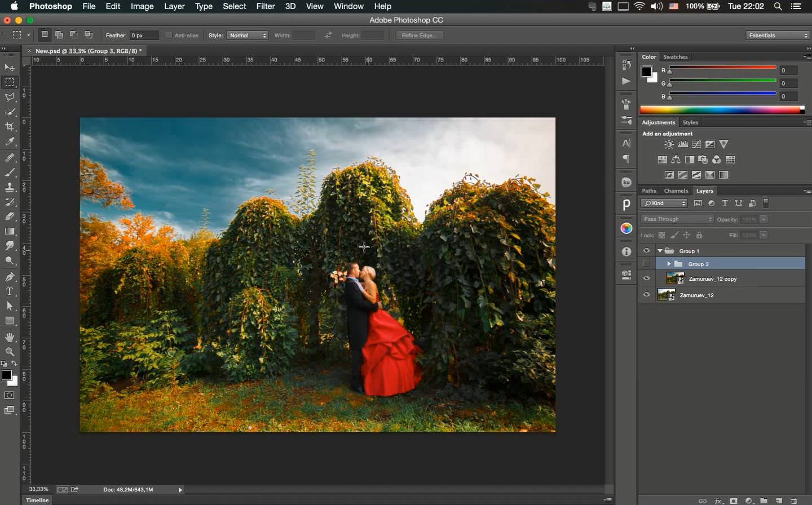
Task: Click the Refine Edge button
Action: pyautogui.click(x=419, y=36)
